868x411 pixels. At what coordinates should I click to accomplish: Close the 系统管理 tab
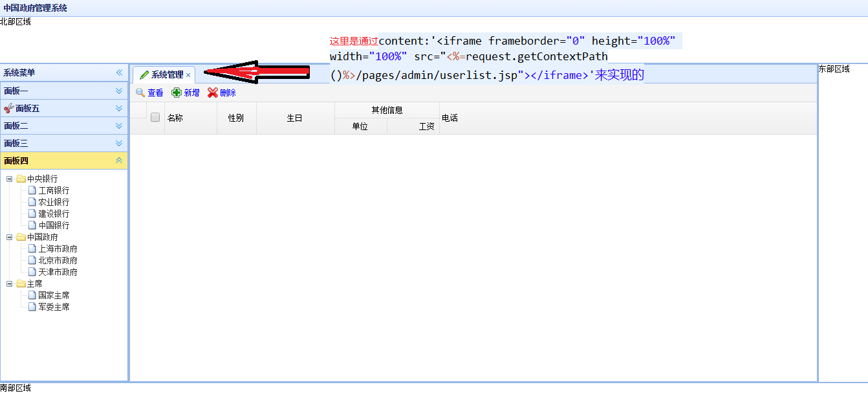tap(188, 75)
